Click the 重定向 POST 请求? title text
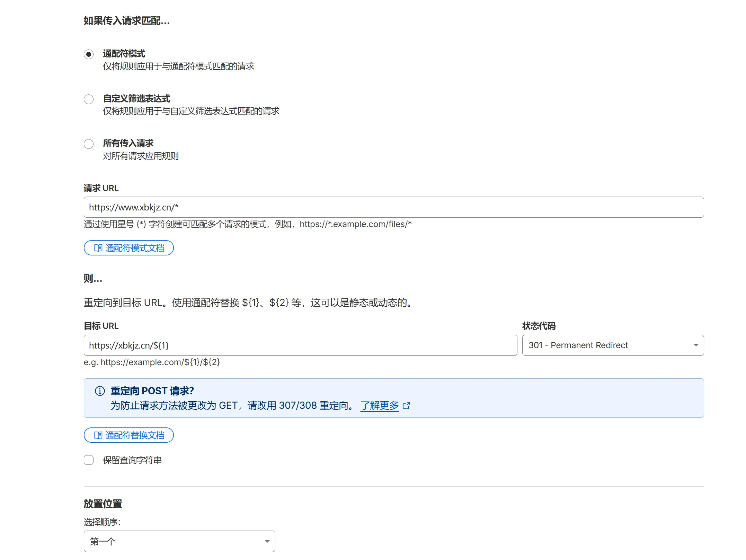746x560 pixels. pos(152,391)
